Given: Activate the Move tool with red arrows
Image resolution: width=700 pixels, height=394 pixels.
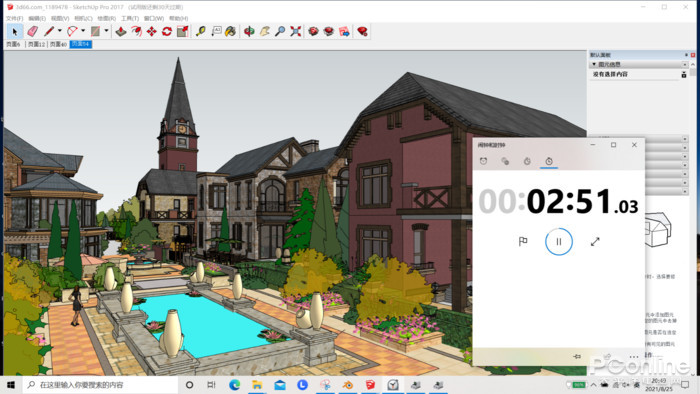Looking at the screenshot, I should pyautogui.click(x=152, y=31).
